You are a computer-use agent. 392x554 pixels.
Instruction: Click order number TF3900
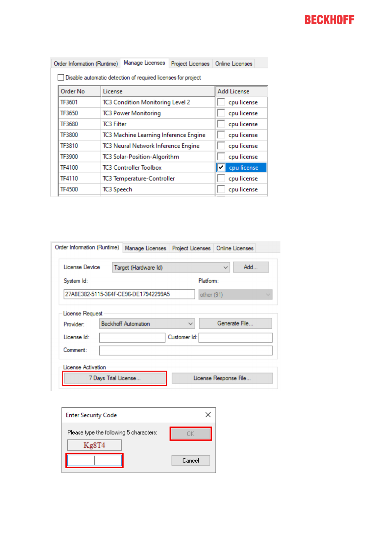(x=69, y=157)
